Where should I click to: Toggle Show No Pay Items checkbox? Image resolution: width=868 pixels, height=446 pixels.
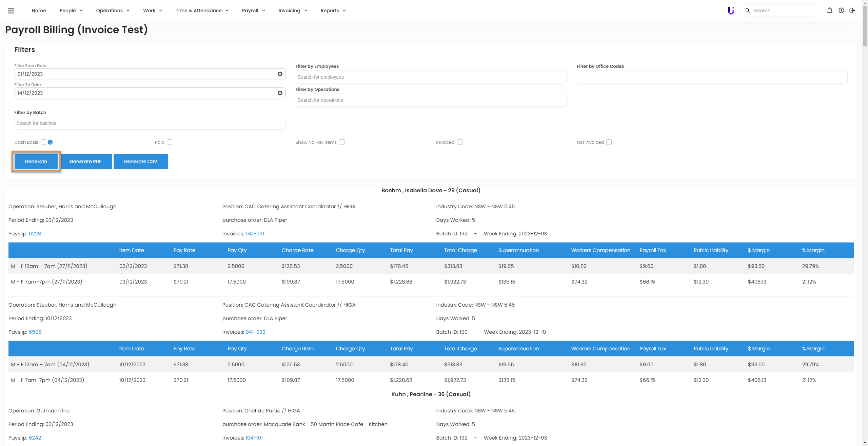[x=342, y=142]
